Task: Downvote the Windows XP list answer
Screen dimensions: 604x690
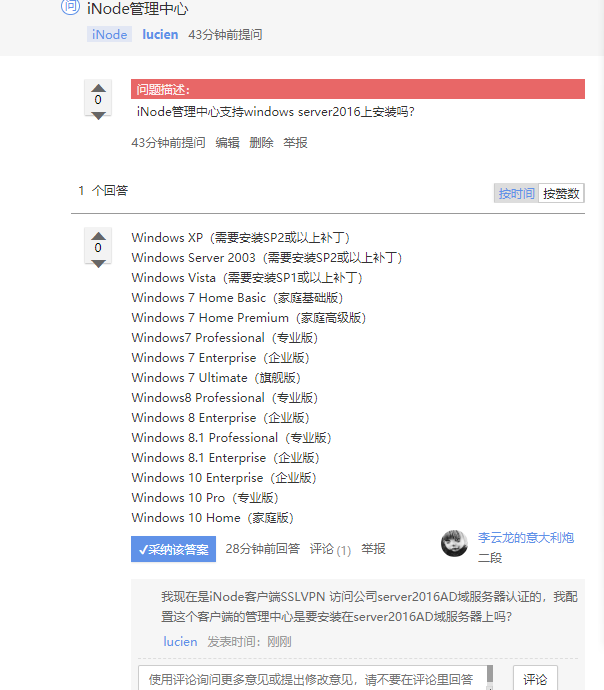Action: 98,263
